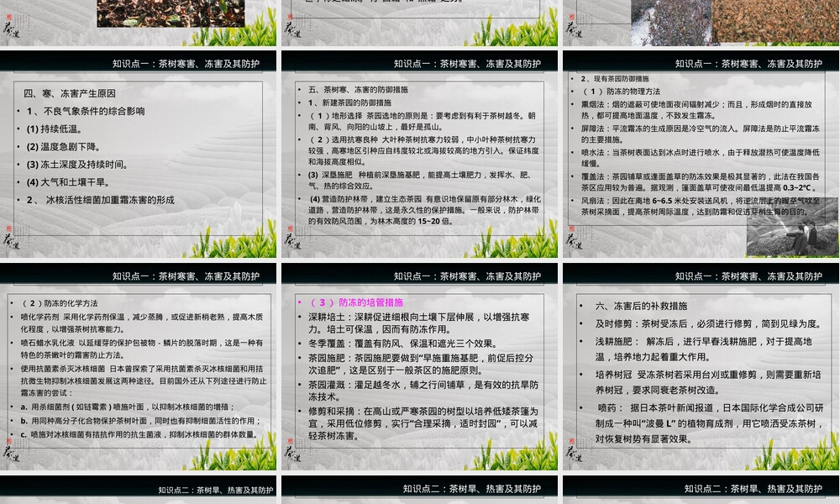Click the 覆盖法 bullet paragraph

[x=701, y=181]
